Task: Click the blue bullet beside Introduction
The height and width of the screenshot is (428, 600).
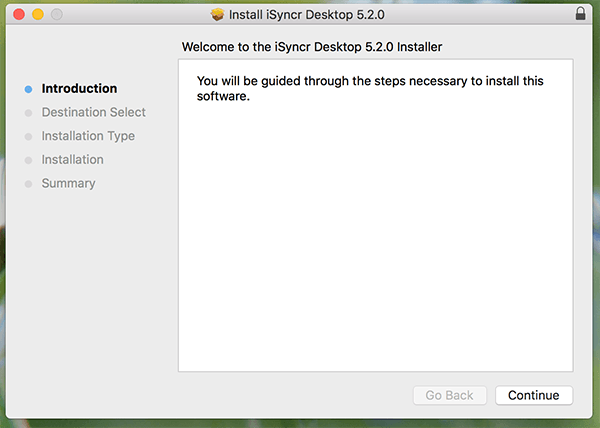Action: tap(29, 89)
